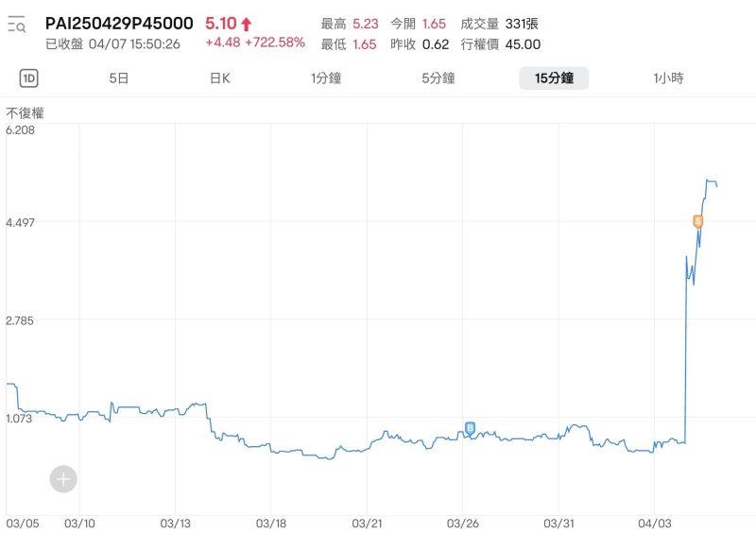Choose the 1小時 interval tab
Viewport: 756px width, 533px height.
(x=668, y=78)
